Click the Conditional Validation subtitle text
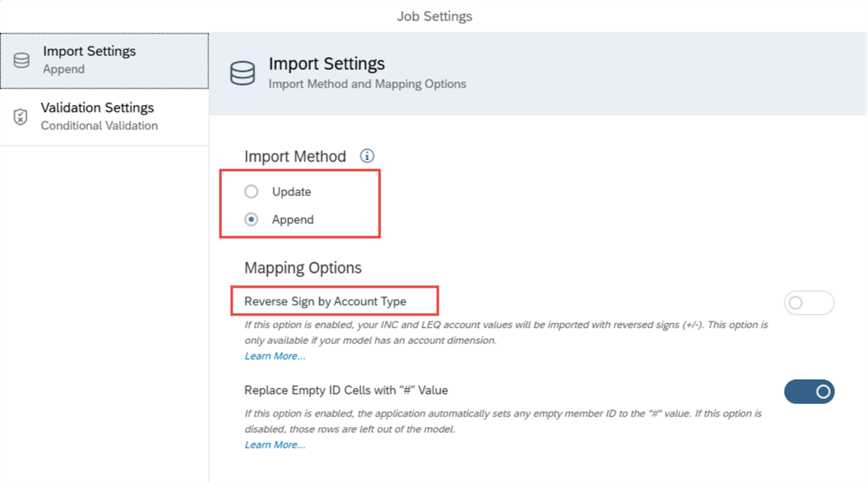The width and height of the screenshot is (868, 483). tap(99, 126)
